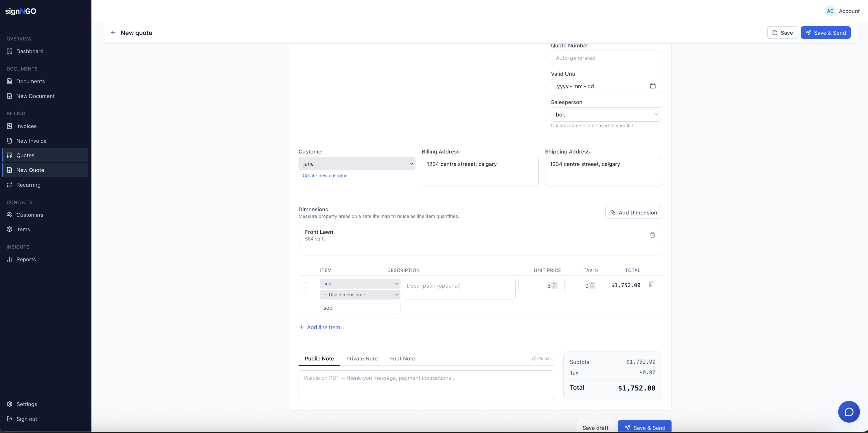The height and width of the screenshot is (433, 868).
Task: Click the signNGO logo
Action: (21, 11)
